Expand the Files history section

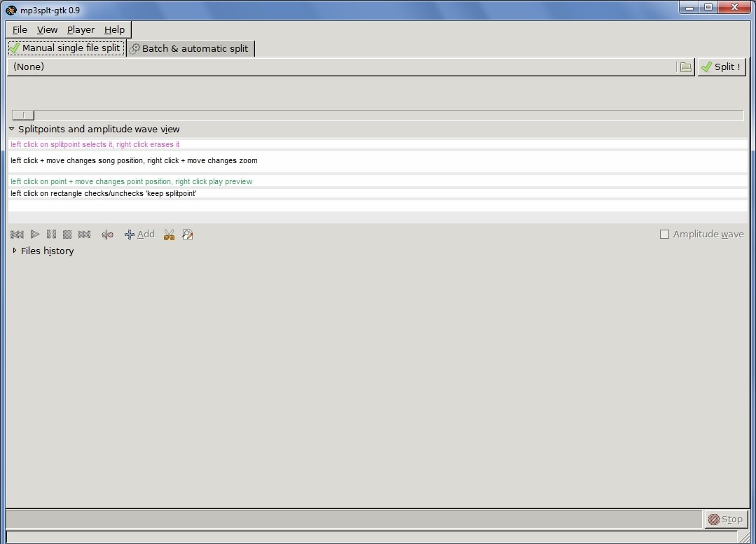coord(15,251)
